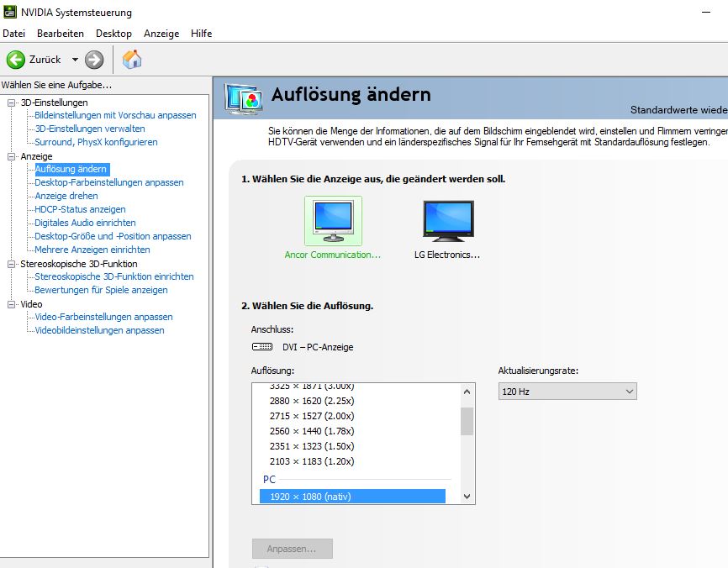Open the Bearbeiten menu
The width and height of the screenshot is (728, 568).
coord(61,34)
